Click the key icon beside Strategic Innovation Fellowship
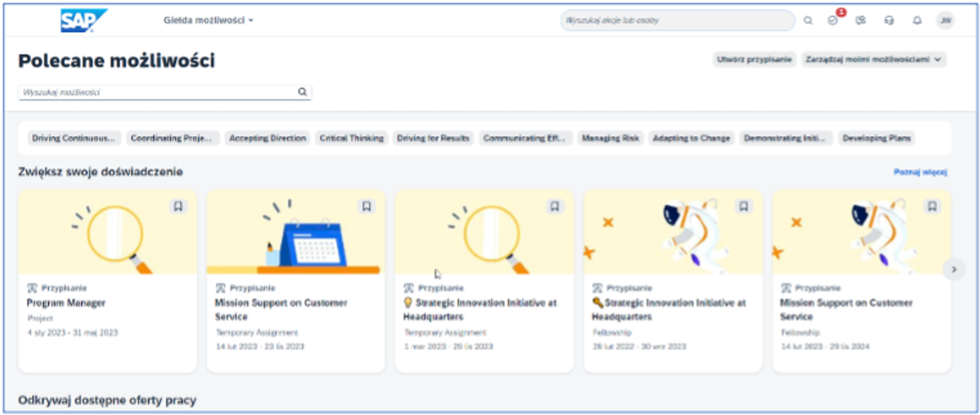 tap(597, 303)
